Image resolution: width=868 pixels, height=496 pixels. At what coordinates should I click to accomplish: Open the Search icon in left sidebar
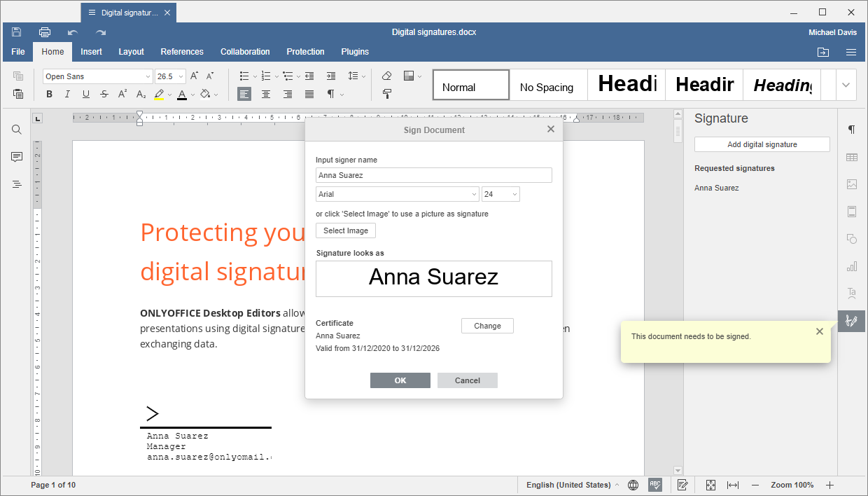pos(17,130)
